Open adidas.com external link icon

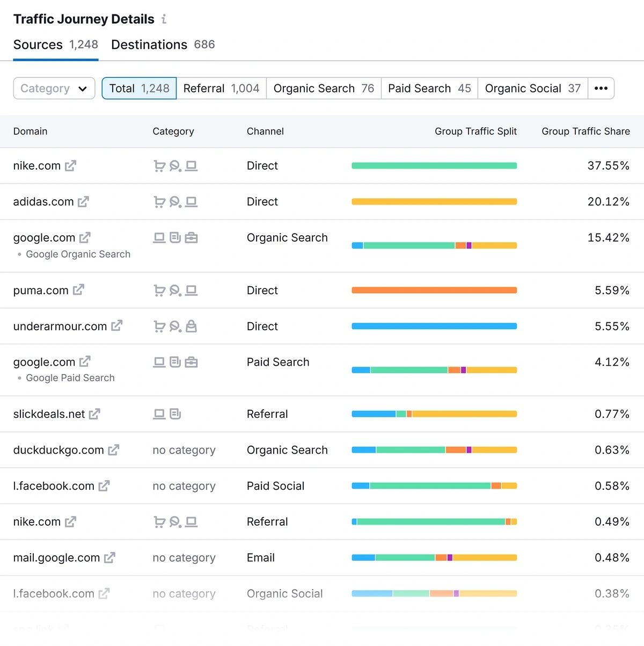click(83, 202)
